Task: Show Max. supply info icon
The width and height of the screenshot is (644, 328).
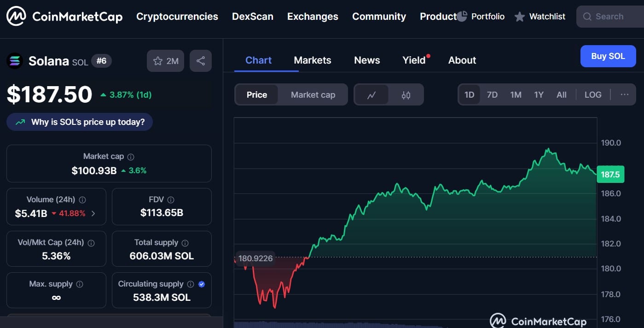Action: (80, 284)
